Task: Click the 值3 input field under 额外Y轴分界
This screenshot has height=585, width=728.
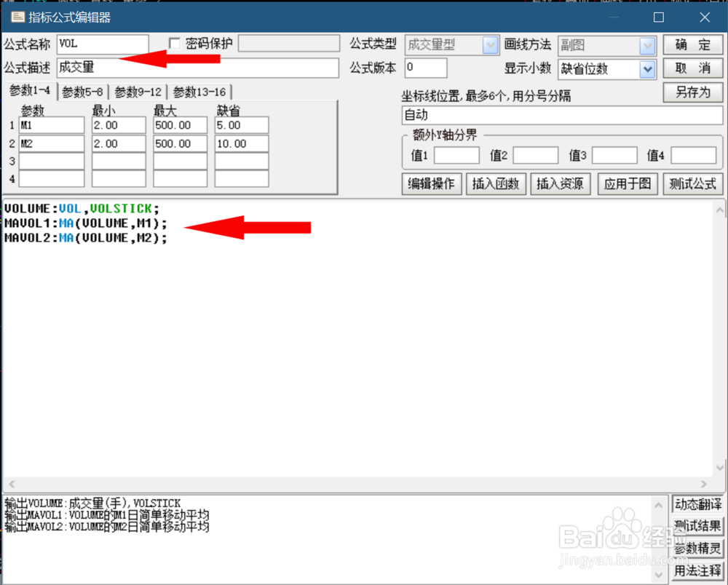Action: pos(614,155)
